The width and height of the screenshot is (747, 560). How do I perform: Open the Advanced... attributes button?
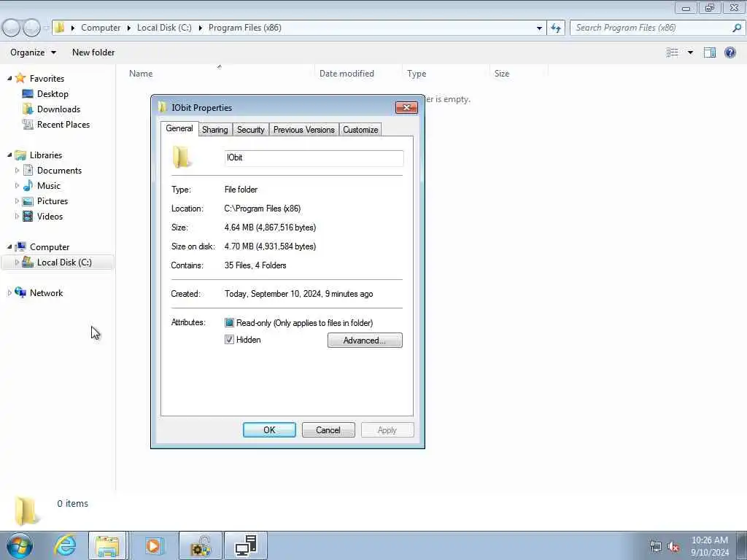[365, 340]
